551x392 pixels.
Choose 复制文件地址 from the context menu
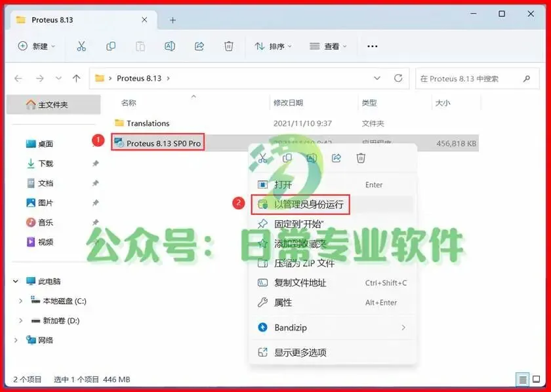(x=333, y=283)
